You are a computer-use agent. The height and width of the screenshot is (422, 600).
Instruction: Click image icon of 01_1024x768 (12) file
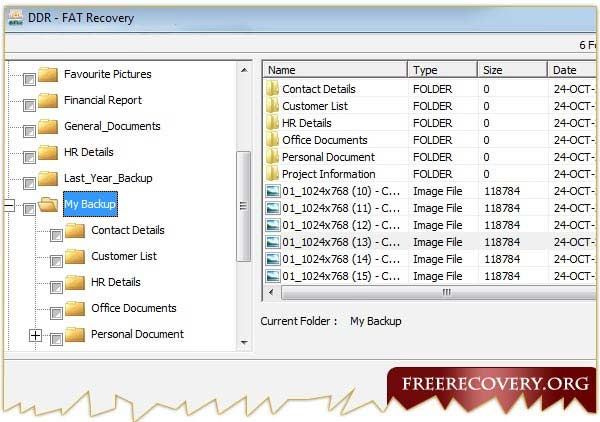[x=273, y=225]
